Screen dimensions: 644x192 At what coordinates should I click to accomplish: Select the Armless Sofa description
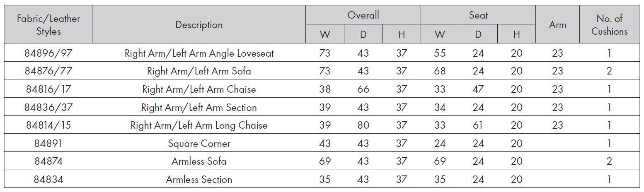tap(199, 161)
